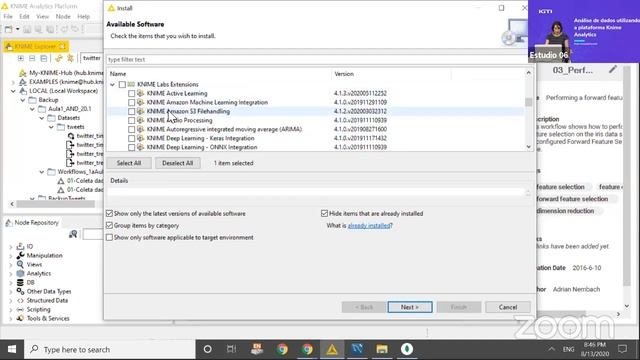
Task: Open the already installed link
Action: click(369, 225)
